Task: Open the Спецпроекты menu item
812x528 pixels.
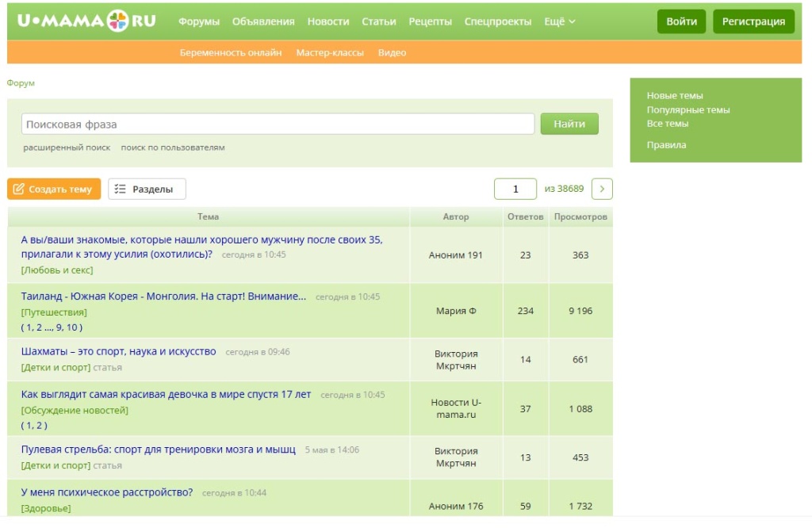Action: 498,21
